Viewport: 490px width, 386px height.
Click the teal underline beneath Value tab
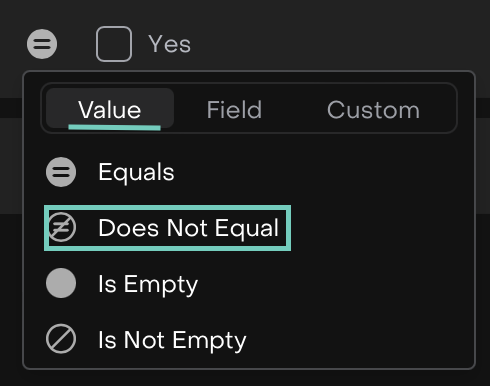tap(114, 128)
